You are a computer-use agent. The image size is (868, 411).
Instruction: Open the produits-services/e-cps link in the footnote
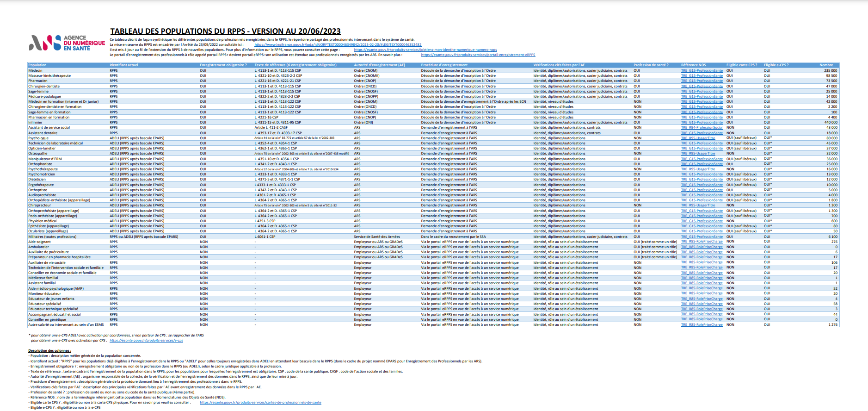click(x=146, y=341)
